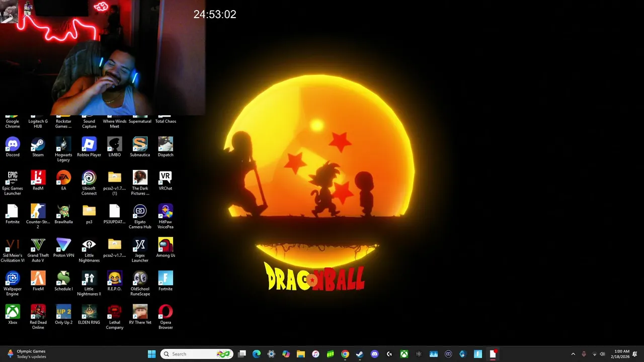Viewport: 644px width, 362px height.
Task: Launch VRChat desktop shortcut
Action: (x=166, y=180)
